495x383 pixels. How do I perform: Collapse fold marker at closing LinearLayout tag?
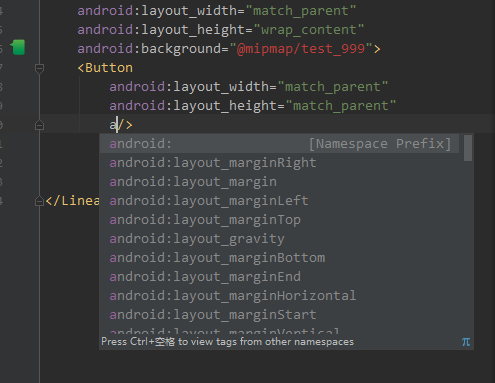[39, 201]
